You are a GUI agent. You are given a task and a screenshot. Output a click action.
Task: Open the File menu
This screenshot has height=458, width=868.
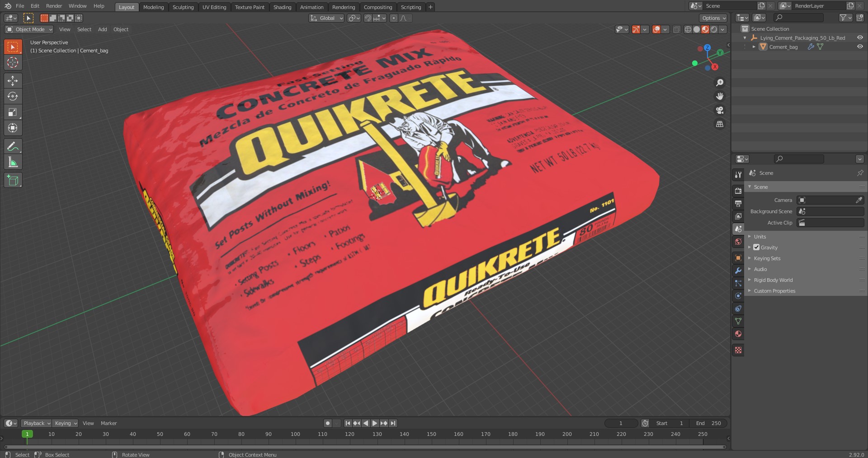(20, 6)
